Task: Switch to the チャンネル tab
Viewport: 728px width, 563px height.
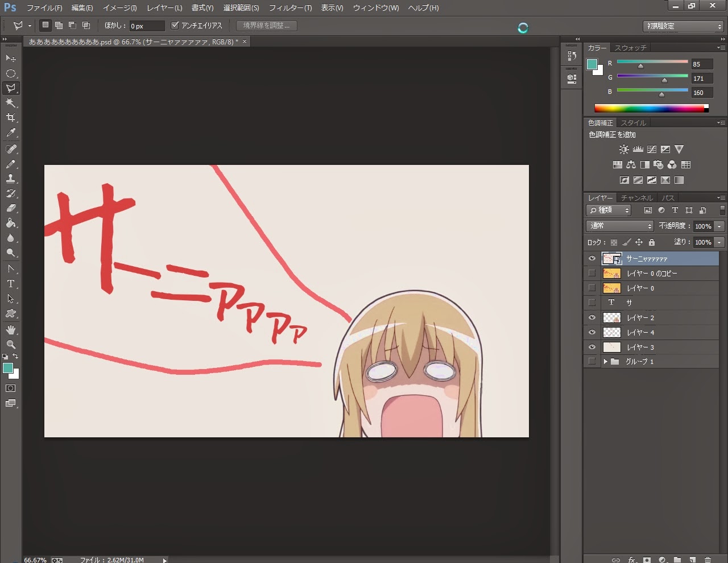Action: point(637,198)
